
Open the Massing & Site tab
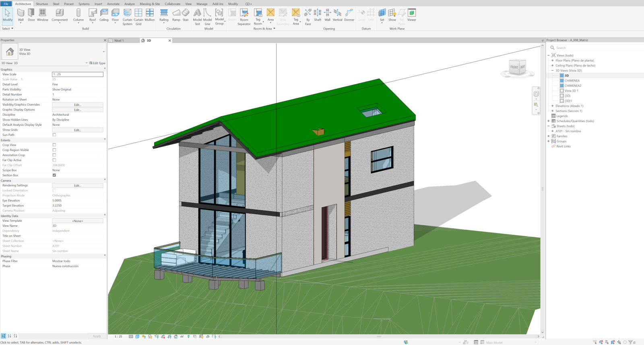[x=150, y=4]
